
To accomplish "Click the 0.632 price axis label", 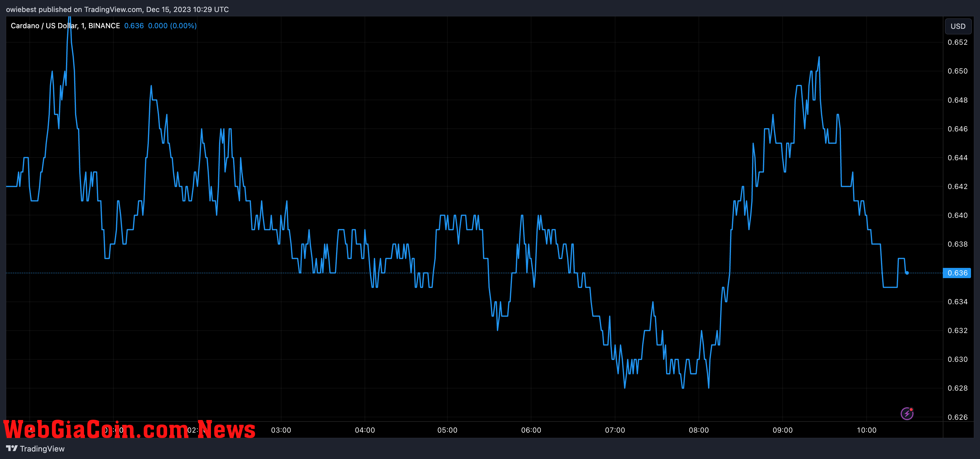I will (957, 331).
